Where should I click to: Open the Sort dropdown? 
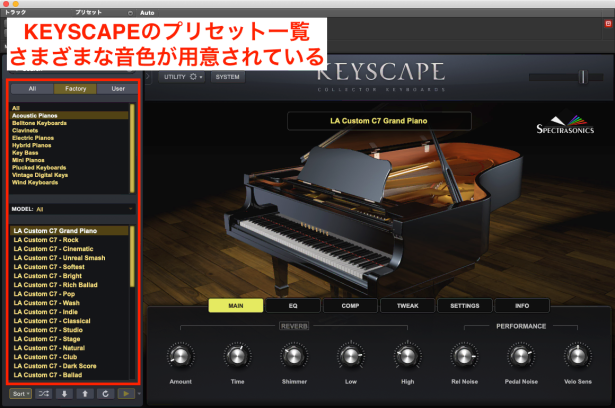tap(20, 393)
